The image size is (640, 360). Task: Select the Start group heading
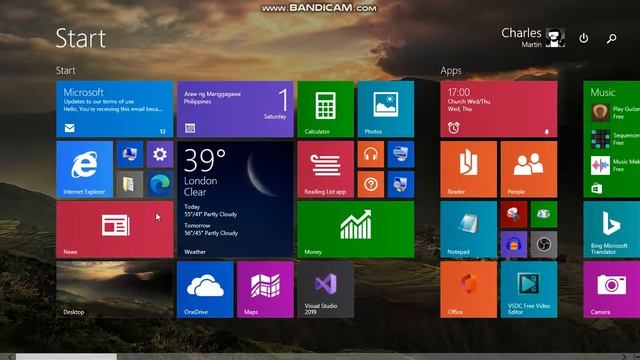[66, 70]
